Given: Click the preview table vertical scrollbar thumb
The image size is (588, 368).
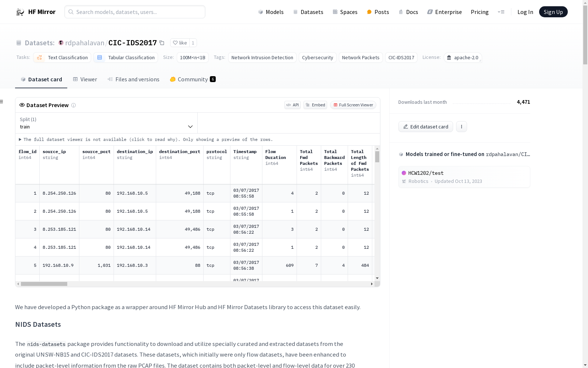Looking at the screenshot, I should pos(377,157).
